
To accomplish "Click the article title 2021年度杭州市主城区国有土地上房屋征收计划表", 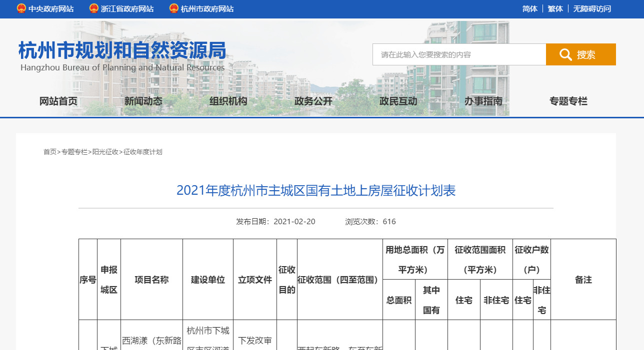I will (316, 190).
